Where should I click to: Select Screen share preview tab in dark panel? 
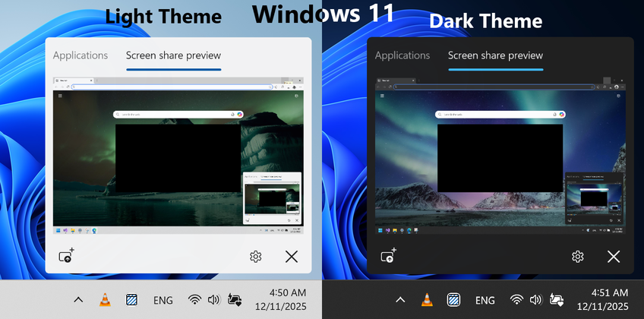(x=495, y=55)
